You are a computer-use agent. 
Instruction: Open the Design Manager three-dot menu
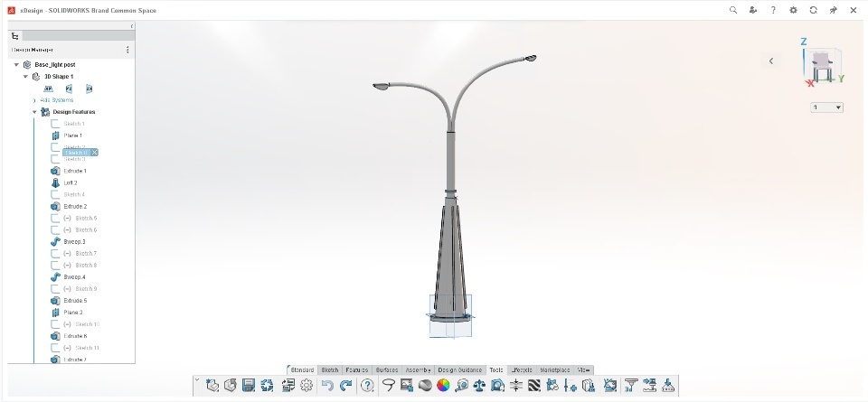click(127, 50)
